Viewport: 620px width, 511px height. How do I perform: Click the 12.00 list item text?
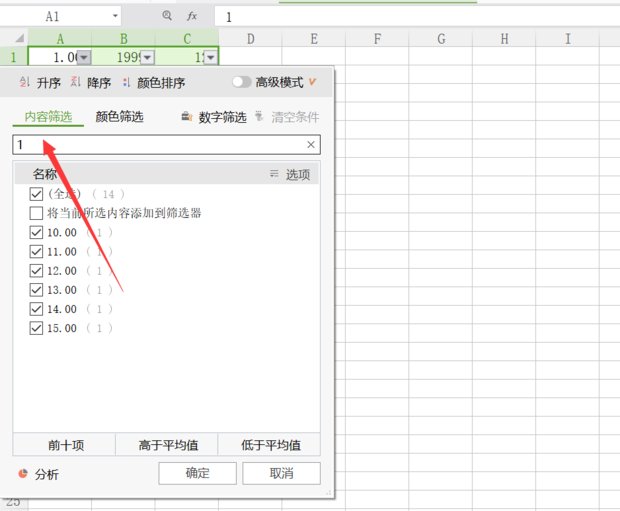click(x=62, y=271)
